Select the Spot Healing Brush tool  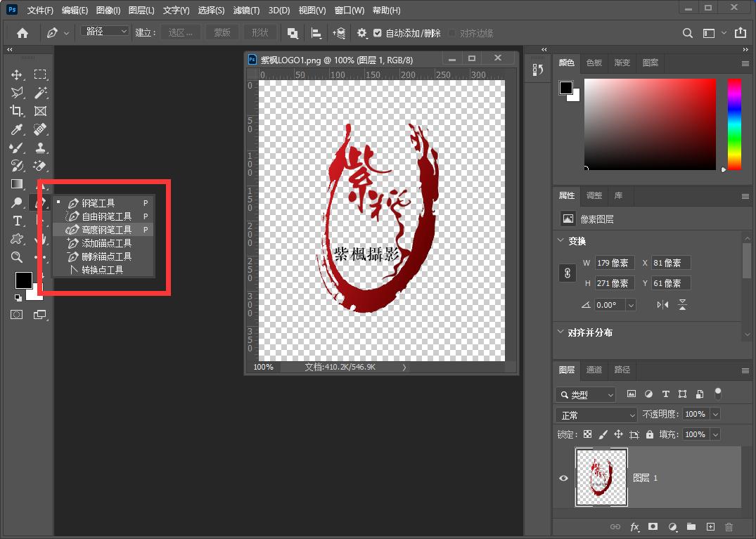(x=41, y=129)
